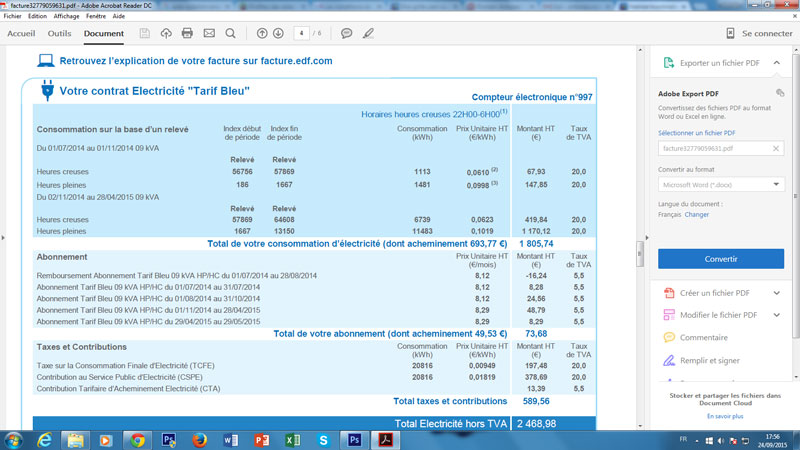
Task: Click the Save file icon in toolbar
Action: (144, 33)
